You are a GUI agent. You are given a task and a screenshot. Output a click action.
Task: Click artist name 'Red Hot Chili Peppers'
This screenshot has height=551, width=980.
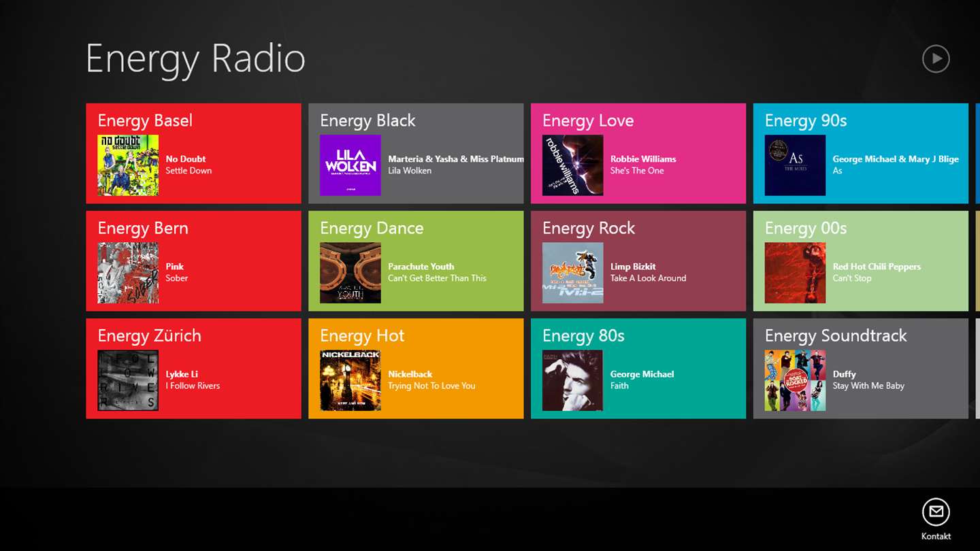point(877,267)
